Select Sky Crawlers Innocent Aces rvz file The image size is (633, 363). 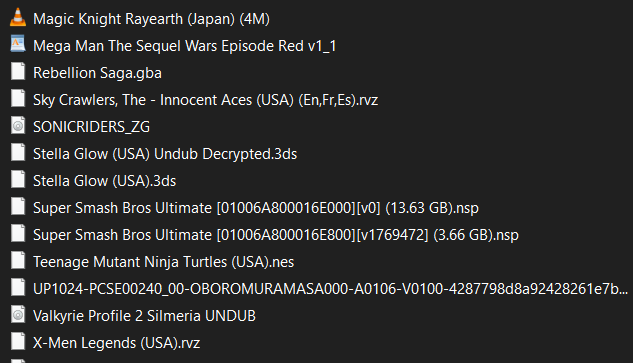(205, 100)
